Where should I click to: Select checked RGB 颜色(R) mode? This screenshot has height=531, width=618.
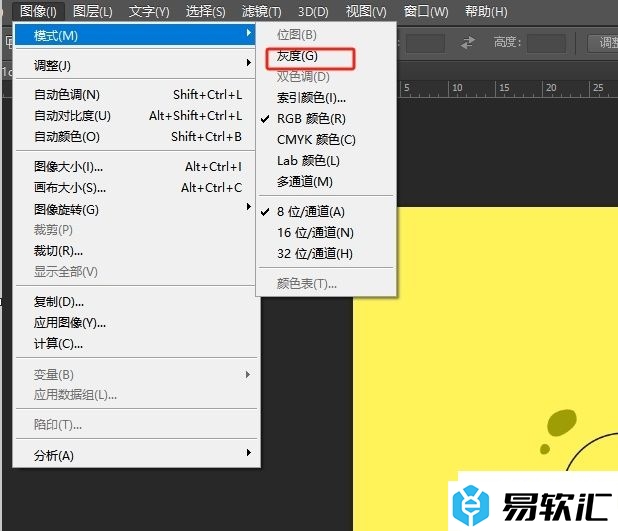[326, 118]
